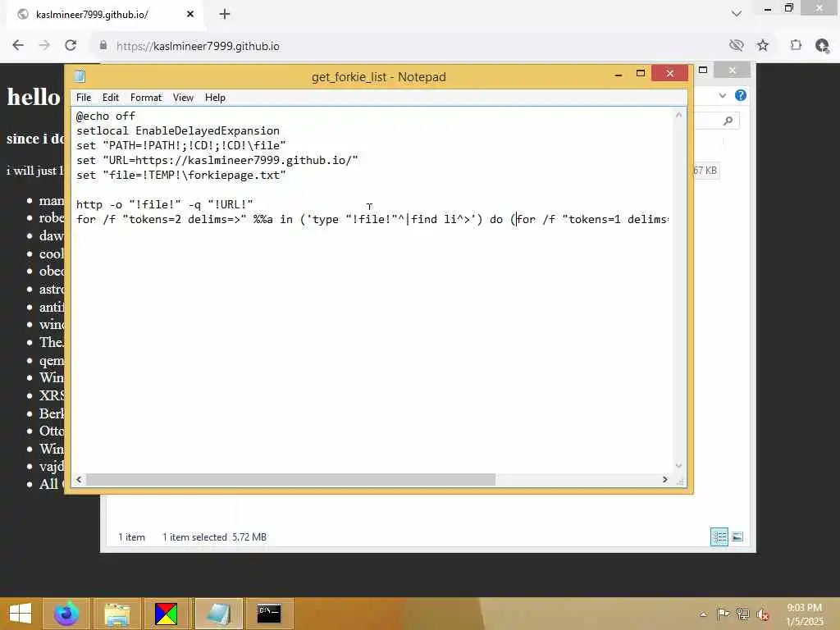Open the File menu in Notepad
The image size is (840, 630).
click(x=84, y=98)
